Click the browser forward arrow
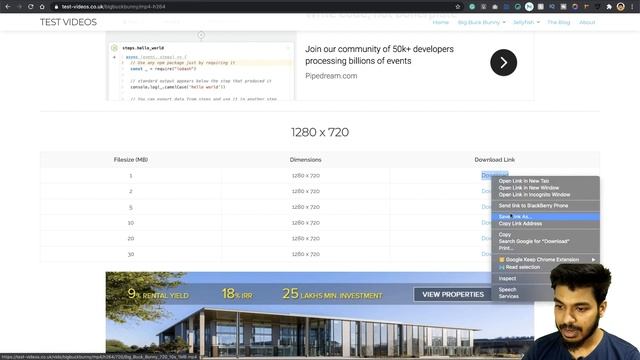640x360 pixels. [x=19, y=7]
